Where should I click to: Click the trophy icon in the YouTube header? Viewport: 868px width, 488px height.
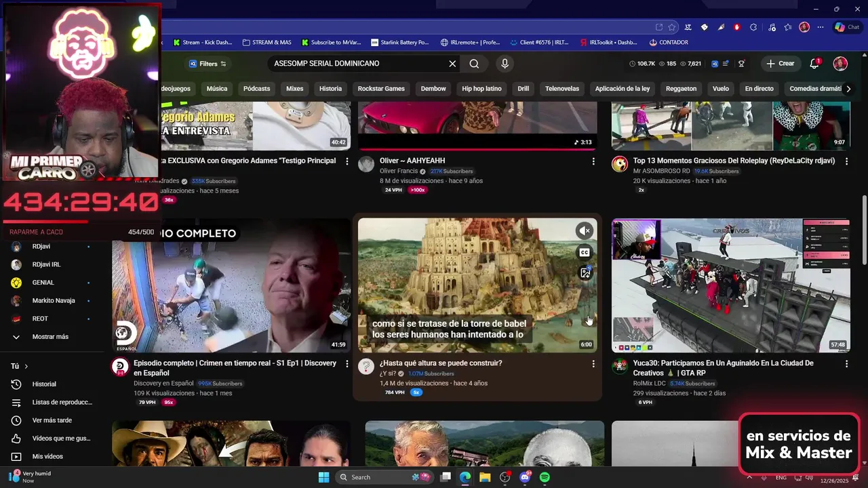741,64
